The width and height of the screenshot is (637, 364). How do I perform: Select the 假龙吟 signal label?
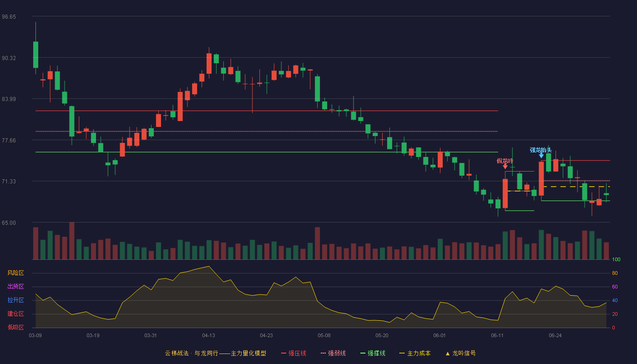pos(505,161)
